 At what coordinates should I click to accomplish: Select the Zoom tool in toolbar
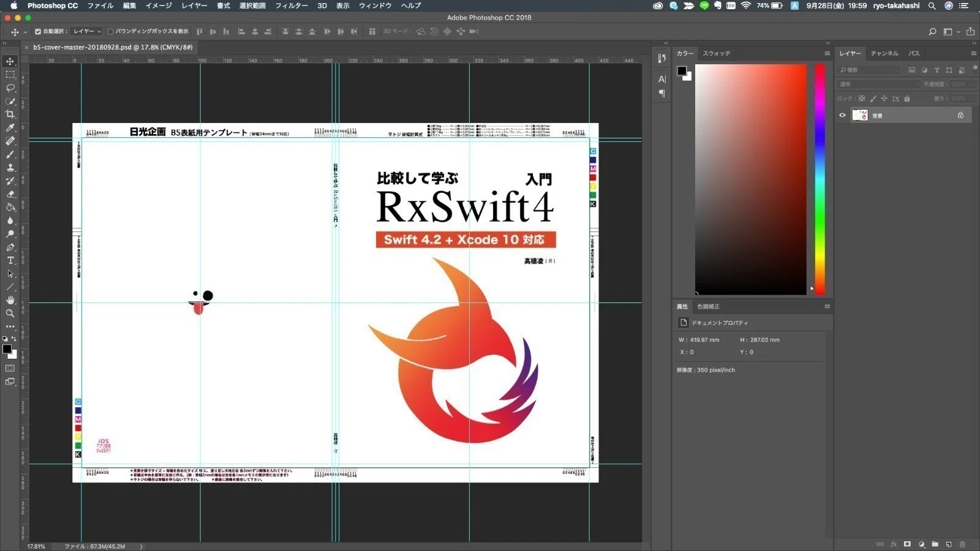(x=10, y=313)
